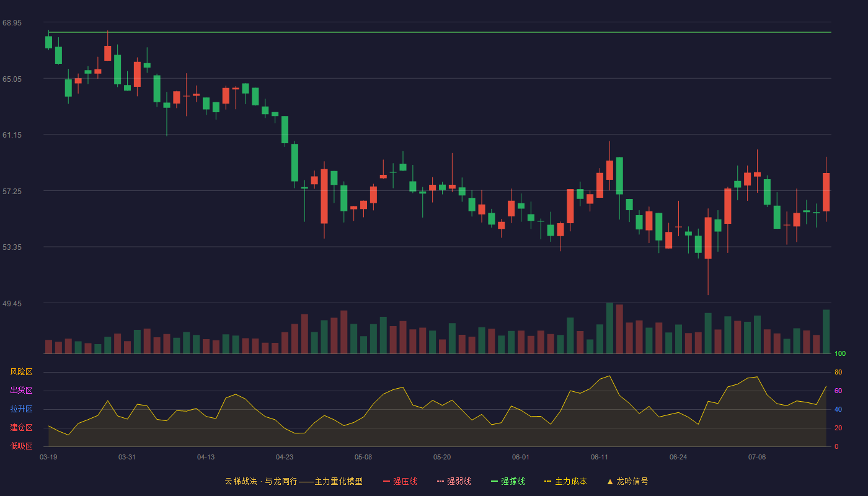The height and width of the screenshot is (496, 868).
Task: Select the 建仓区 zone label
Action: click(x=21, y=428)
